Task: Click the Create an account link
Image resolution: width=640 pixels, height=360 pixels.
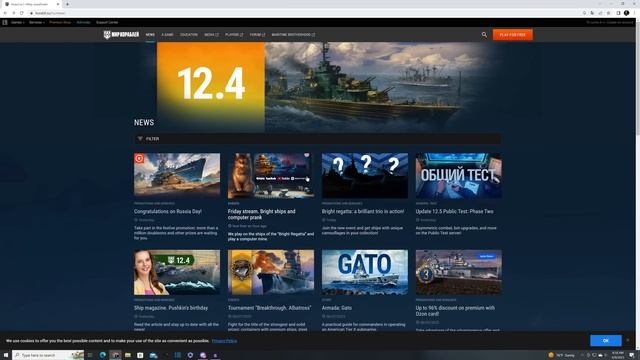Action: [x=620, y=22]
